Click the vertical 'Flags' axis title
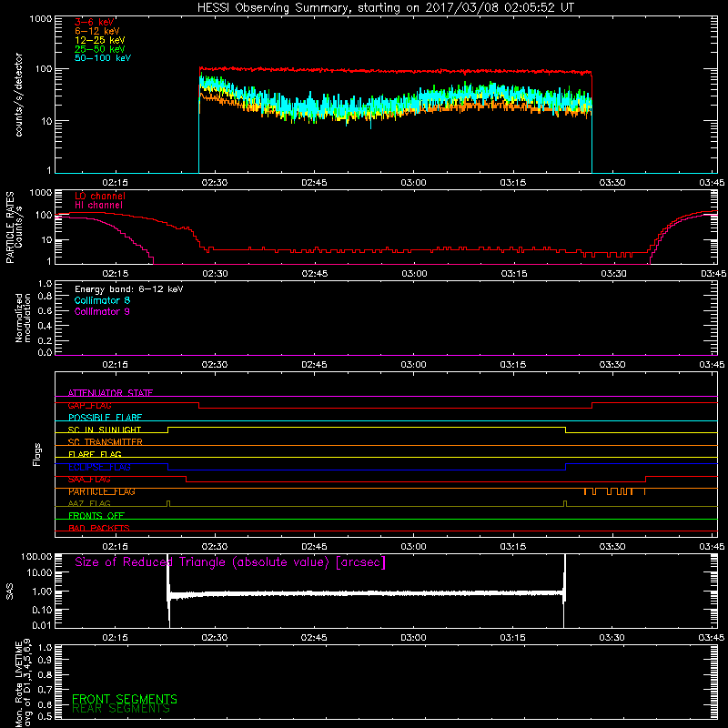Viewport: 728px width, 728px height. point(36,454)
